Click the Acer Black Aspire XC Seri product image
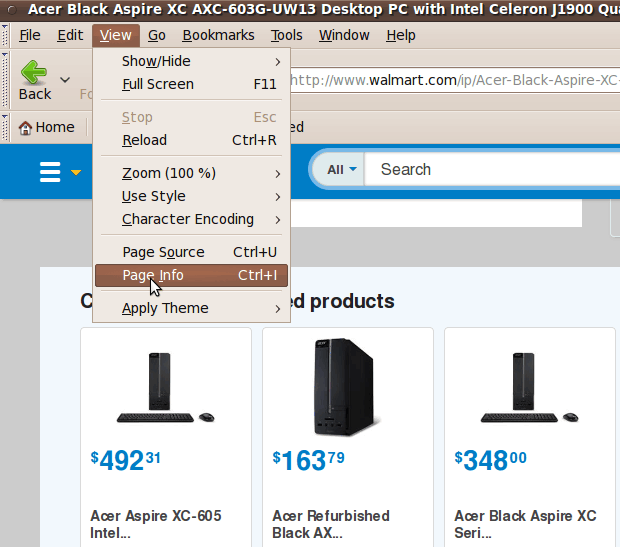 tap(529, 388)
